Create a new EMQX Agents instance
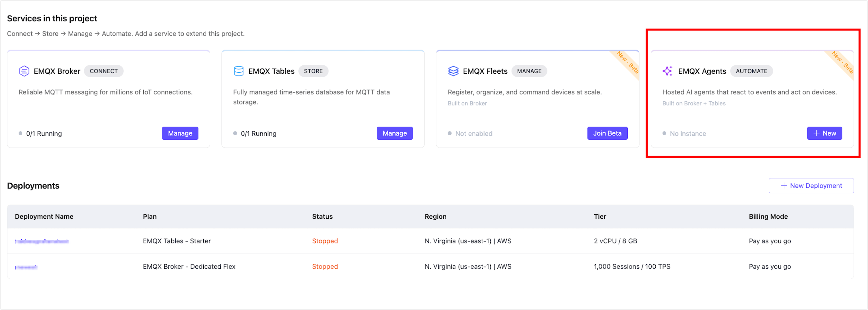868x310 pixels. point(824,133)
